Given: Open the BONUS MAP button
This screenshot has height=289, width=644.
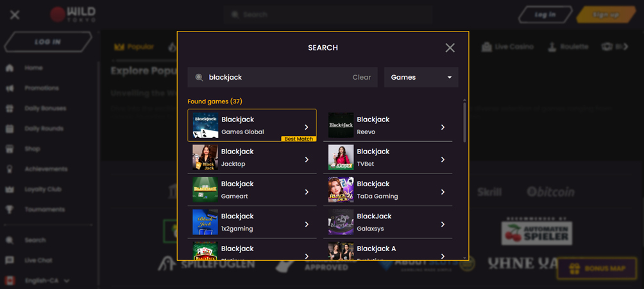Looking at the screenshot, I should [x=597, y=268].
